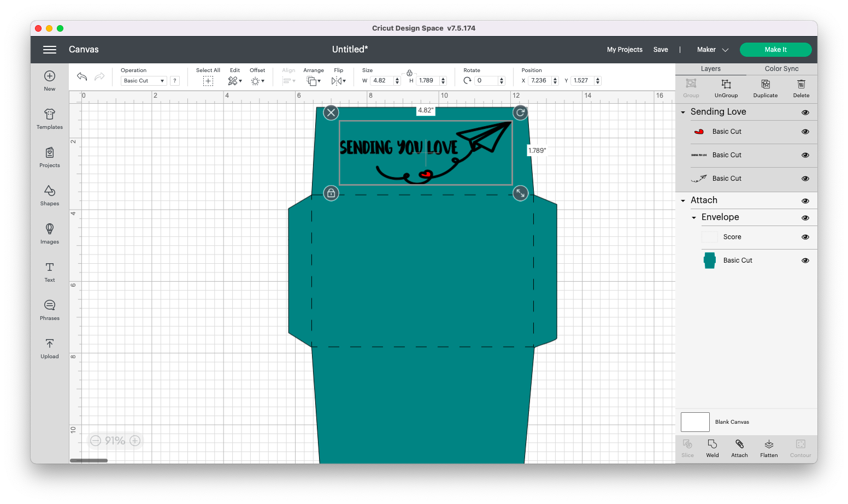Select the Text tool
The width and height of the screenshot is (848, 504).
coord(49,271)
